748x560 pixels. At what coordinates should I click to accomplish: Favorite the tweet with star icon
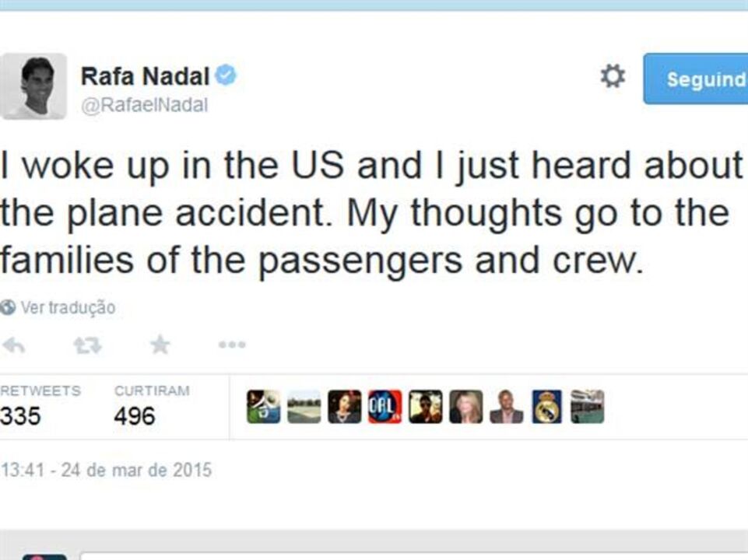pos(160,345)
